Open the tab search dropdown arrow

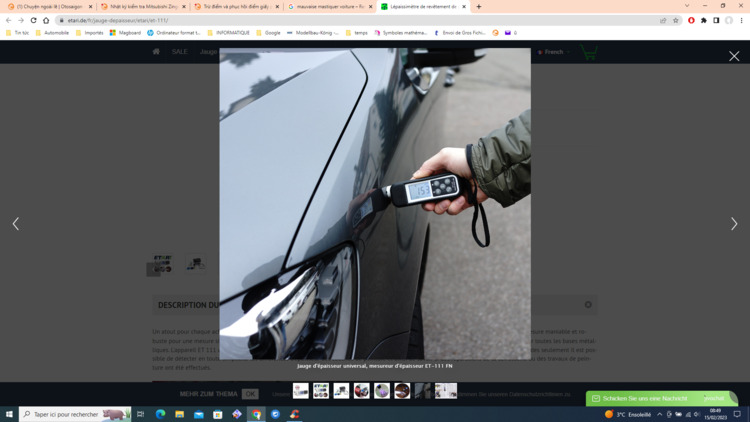(687, 6)
